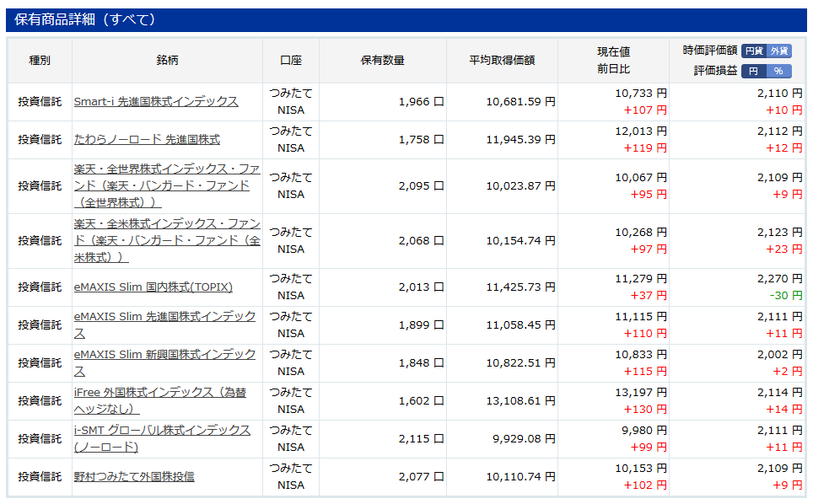The width and height of the screenshot is (813, 504).
Task: Select current price 10,067 円
Action: pyautogui.click(x=641, y=178)
